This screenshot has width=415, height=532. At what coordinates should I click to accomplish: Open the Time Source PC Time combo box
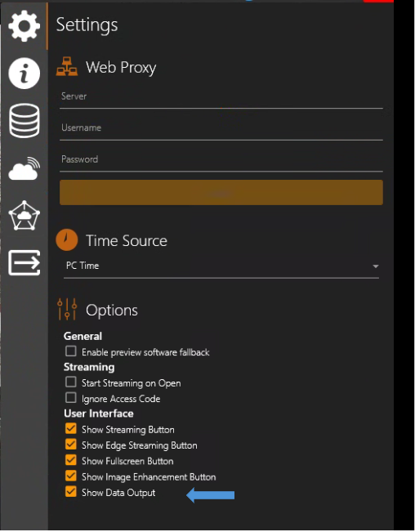coord(221,266)
